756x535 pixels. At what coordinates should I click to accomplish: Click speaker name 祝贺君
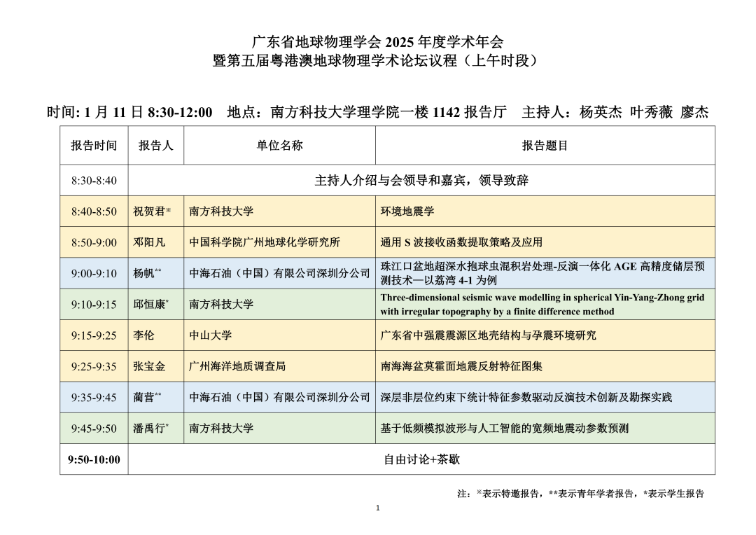[148, 211]
